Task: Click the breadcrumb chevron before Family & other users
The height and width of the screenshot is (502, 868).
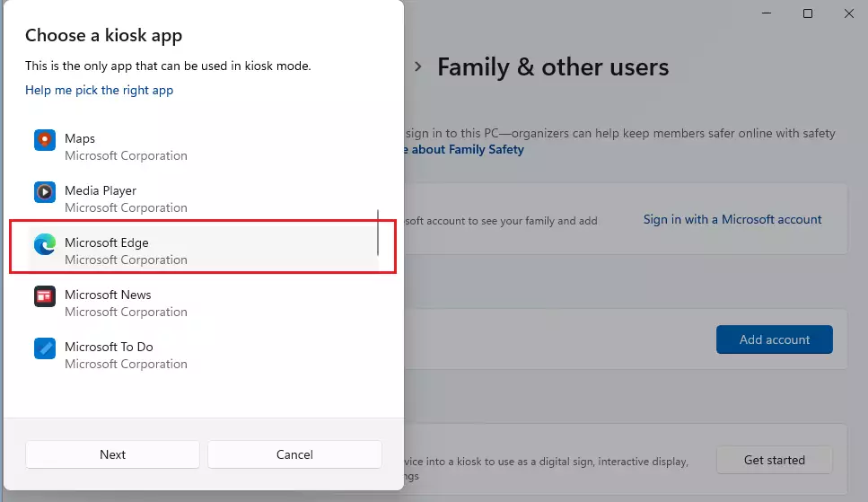Action: tap(418, 66)
